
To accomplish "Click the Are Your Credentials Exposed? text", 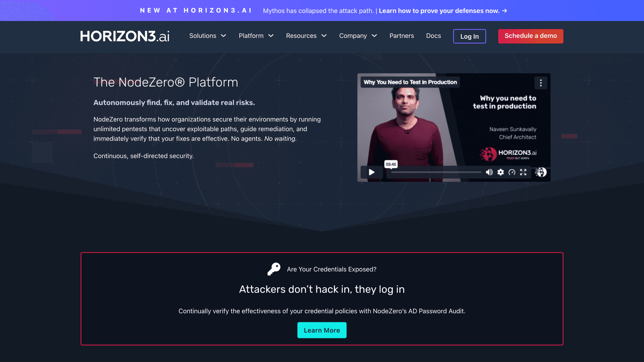I will click(x=332, y=269).
